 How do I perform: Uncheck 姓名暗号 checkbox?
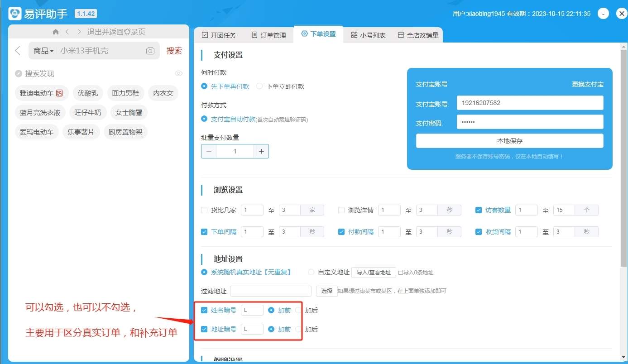coord(204,310)
